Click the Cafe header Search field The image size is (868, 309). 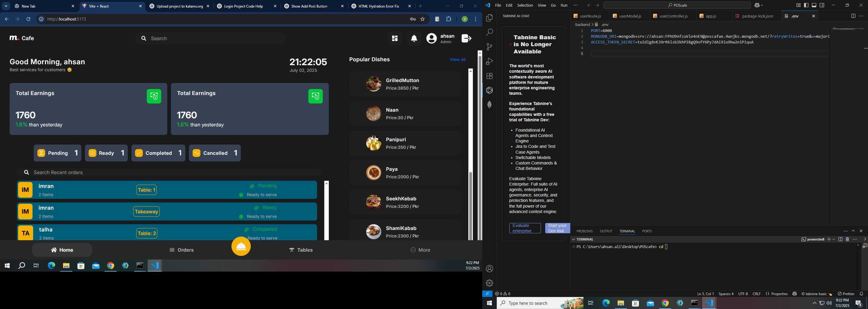pos(211,38)
